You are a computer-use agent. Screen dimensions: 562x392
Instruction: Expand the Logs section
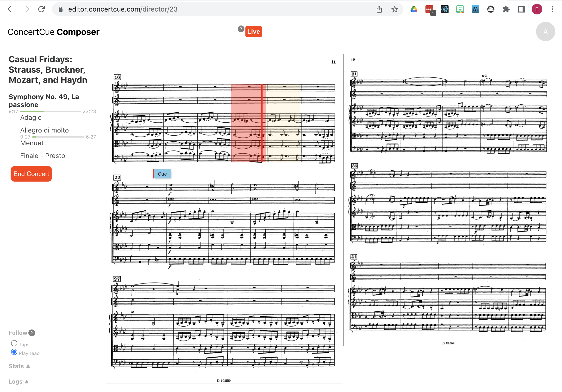18,382
